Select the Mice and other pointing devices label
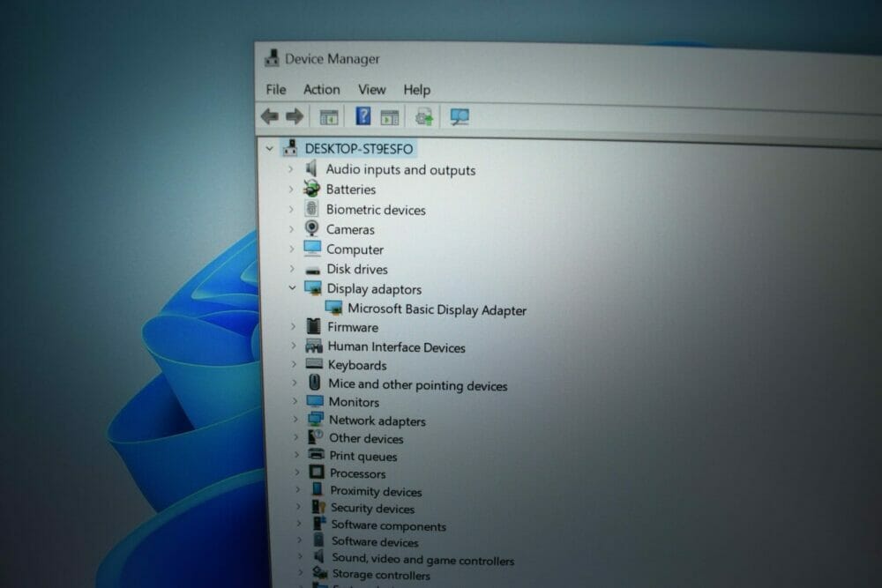 (418, 385)
